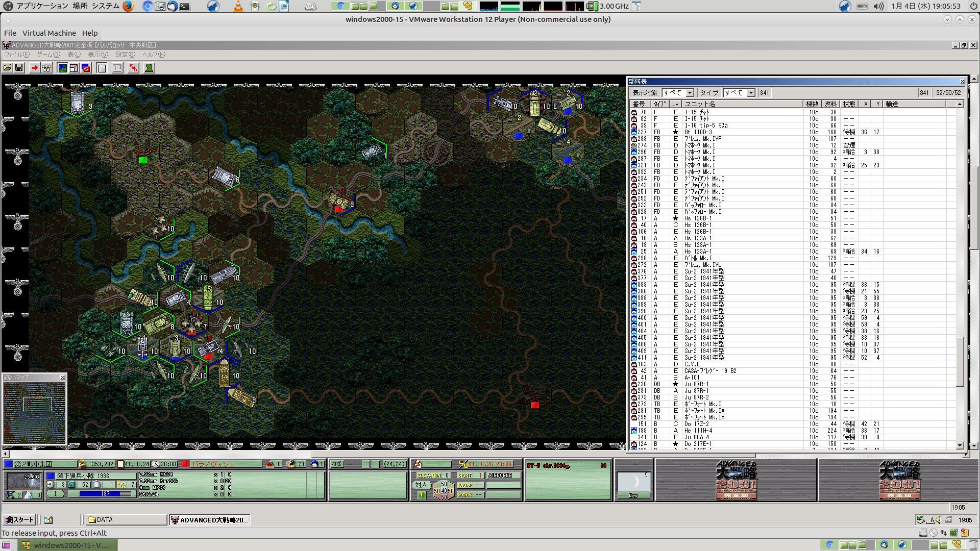Image resolution: width=980 pixels, height=551 pixels.
Task: Click the terrain map toolbar icon
Action: coord(62,68)
